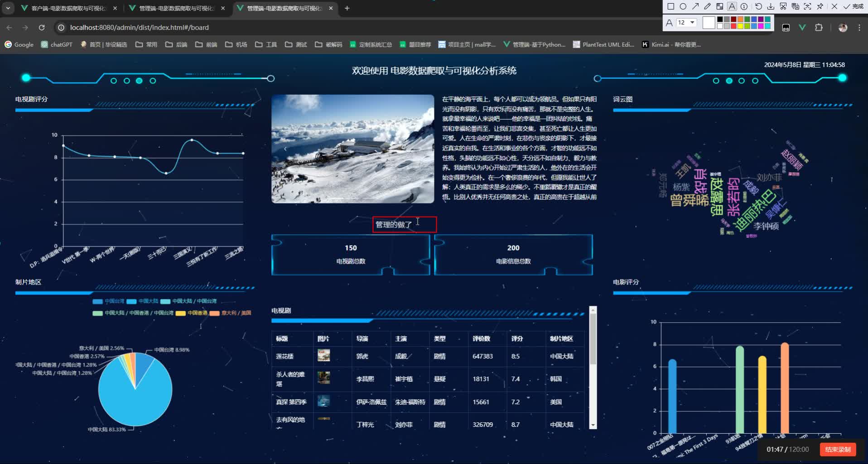The width and height of the screenshot is (868, 464).
Task: Click the address bar URL
Action: 140,28
